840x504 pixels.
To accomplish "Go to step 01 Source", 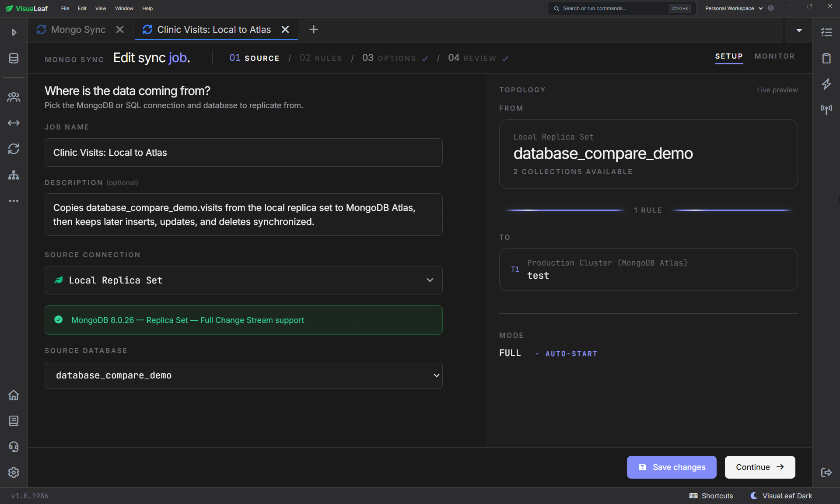I will 254,58.
